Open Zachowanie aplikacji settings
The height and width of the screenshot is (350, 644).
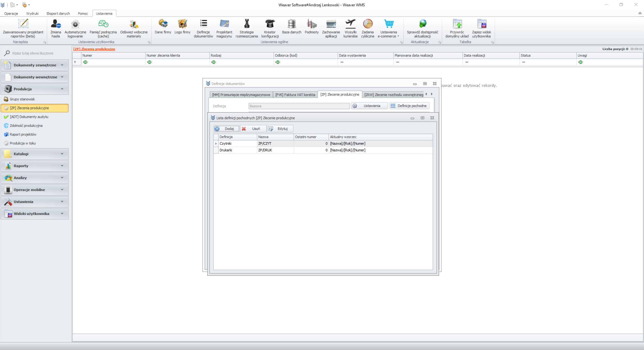331,28
